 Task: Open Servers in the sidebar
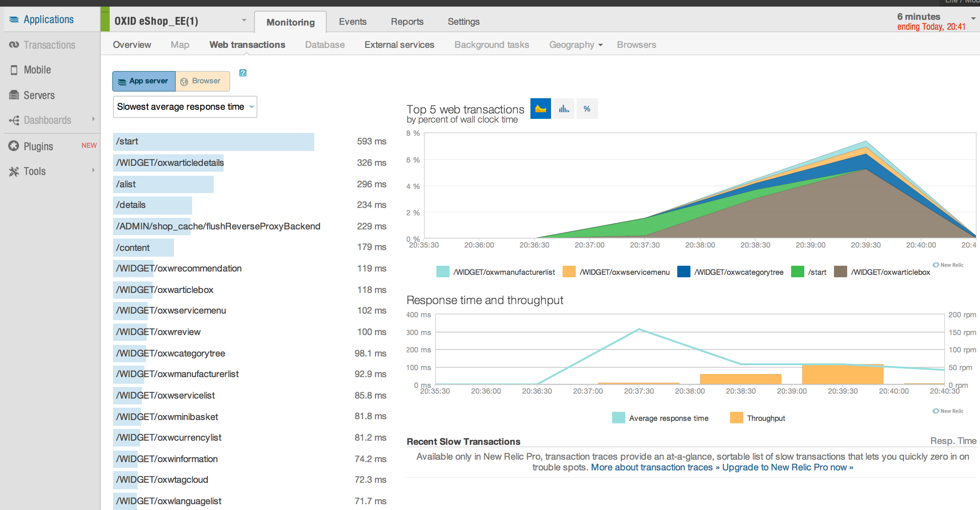tap(39, 95)
